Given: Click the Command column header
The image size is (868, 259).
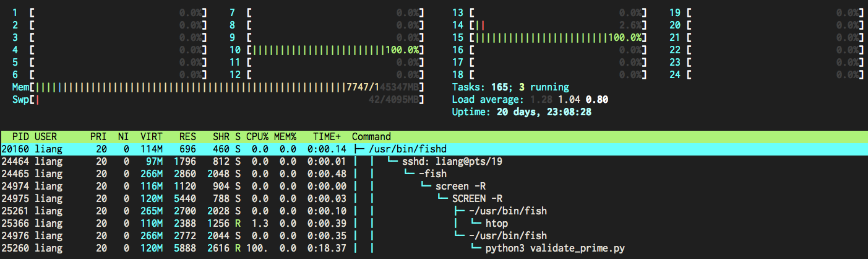Looking at the screenshot, I should point(371,136).
